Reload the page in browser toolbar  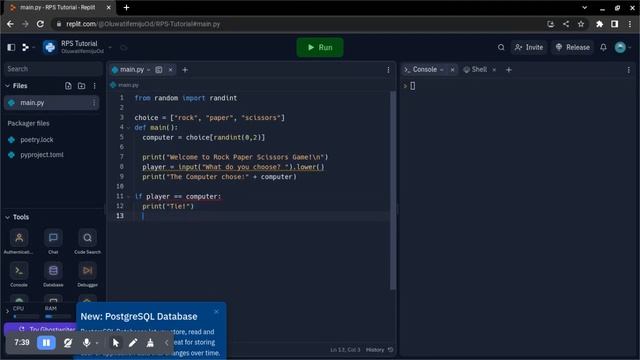coord(40,24)
